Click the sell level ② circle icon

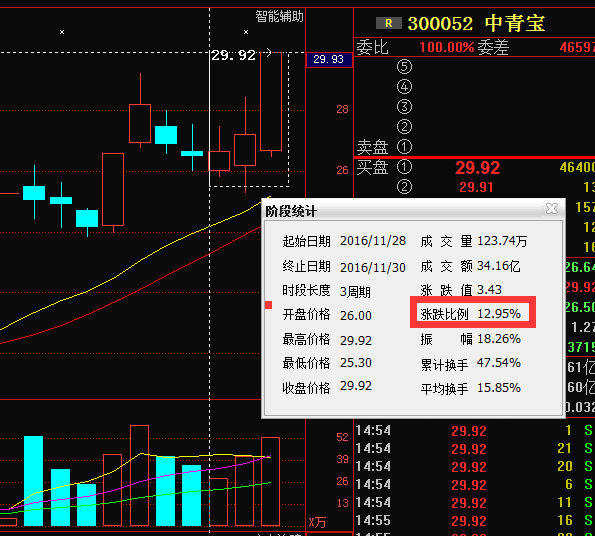[404, 127]
